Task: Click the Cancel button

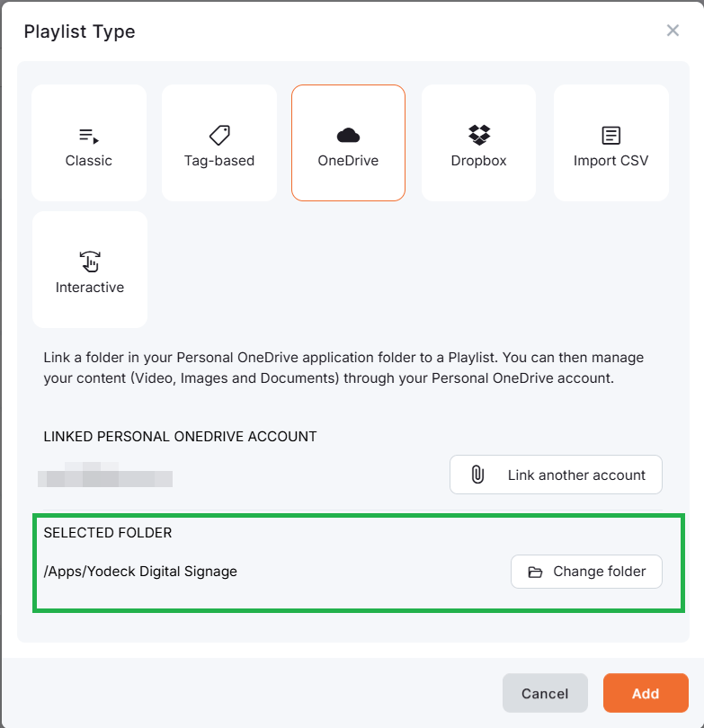Action: (545, 693)
